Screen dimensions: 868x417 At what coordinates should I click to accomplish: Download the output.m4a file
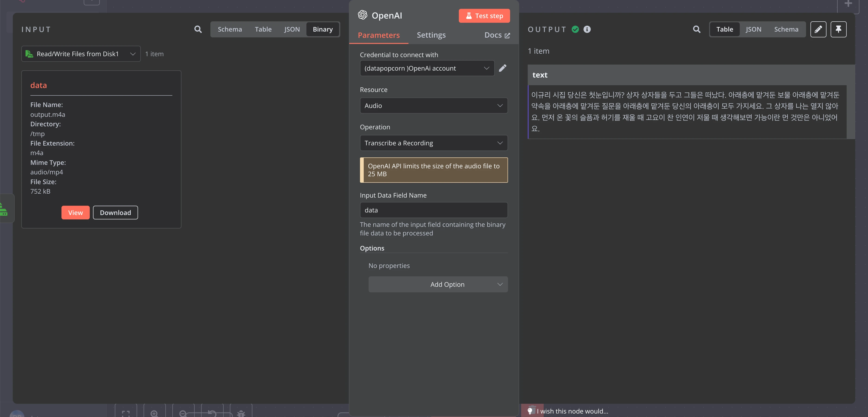point(115,212)
